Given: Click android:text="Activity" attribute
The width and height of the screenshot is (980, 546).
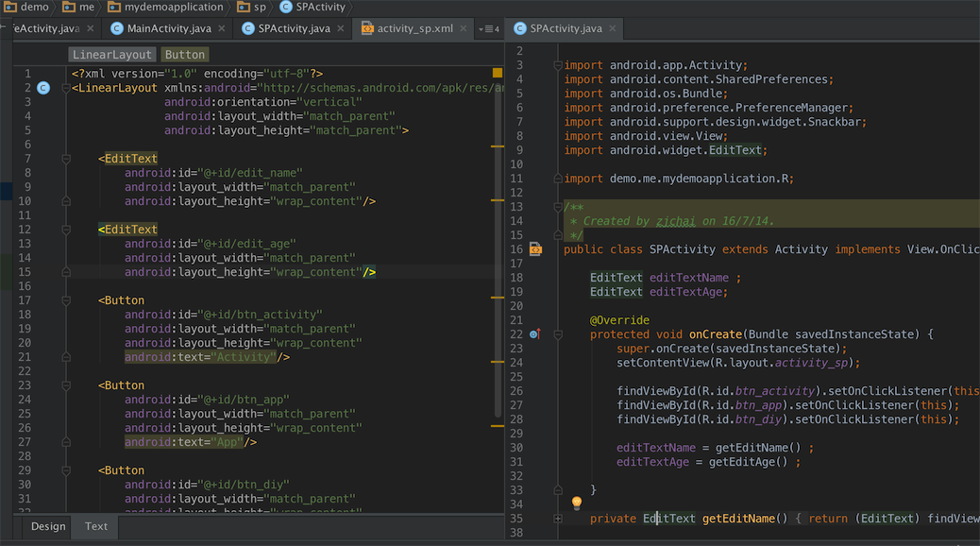Looking at the screenshot, I should (x=200, y=357).
